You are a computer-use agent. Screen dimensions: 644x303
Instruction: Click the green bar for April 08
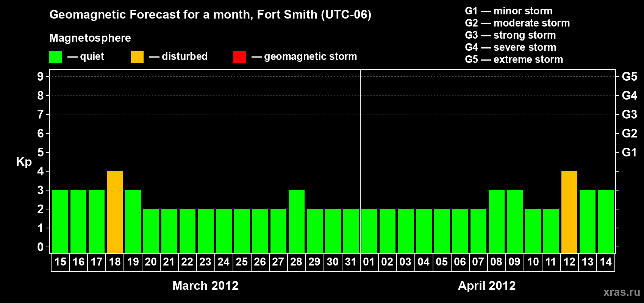click(x=497, y=221)
